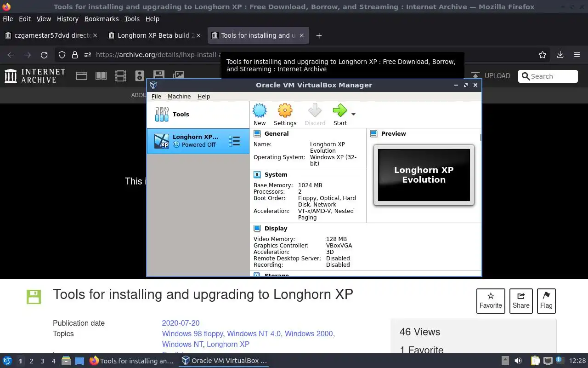This screenshot has width=588, height=368.
Task: Click the Favorite button on archive page
Action: [x=491, y=301]
